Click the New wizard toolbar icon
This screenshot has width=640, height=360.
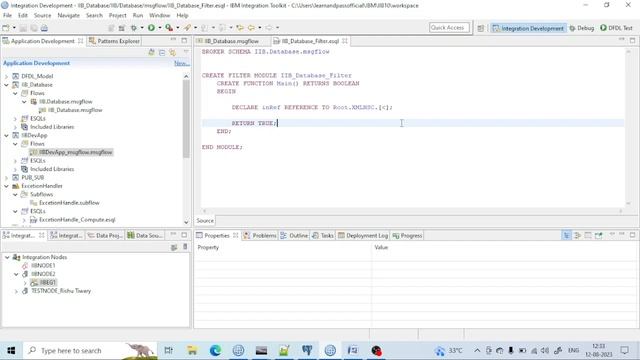[6, 28]
